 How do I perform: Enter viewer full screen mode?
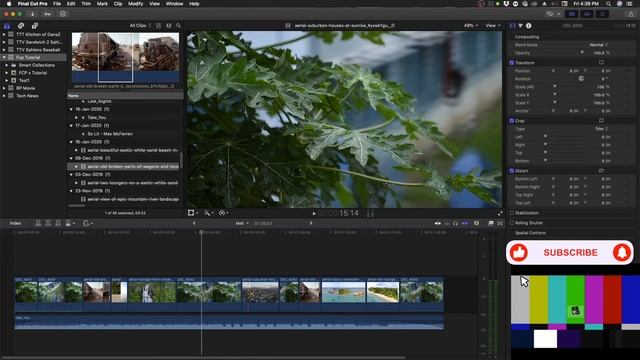click(500, 213)
